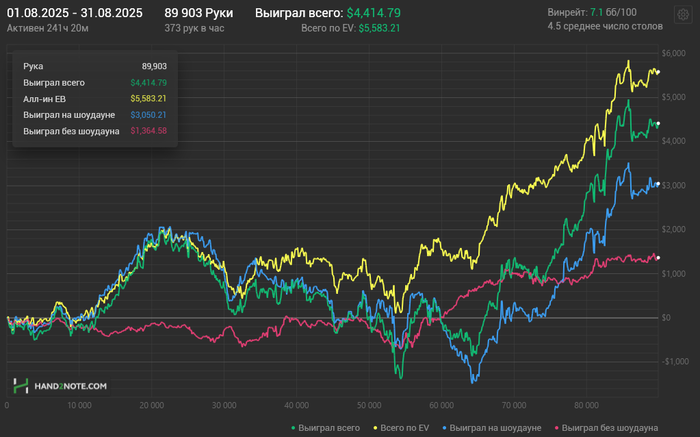Click the pink non-showdown line endpoint marker
This screenshot has height=437, width=700.
click(x=658, y=258)
